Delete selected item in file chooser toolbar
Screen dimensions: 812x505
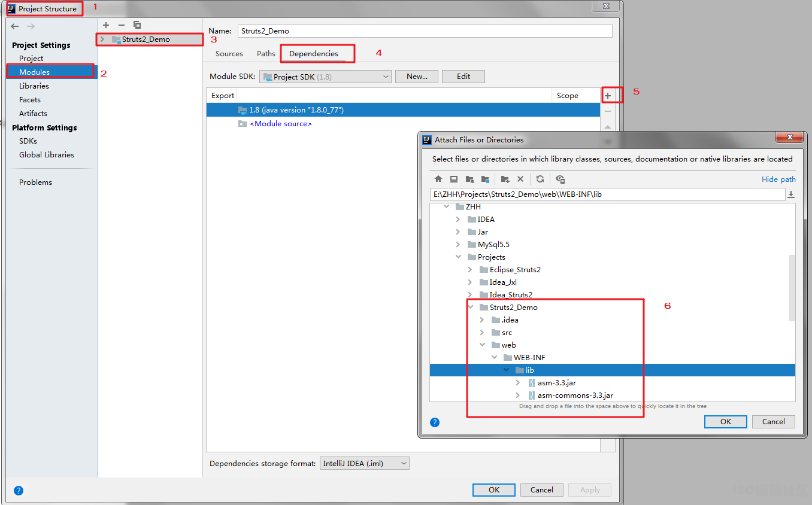point(520,179)
